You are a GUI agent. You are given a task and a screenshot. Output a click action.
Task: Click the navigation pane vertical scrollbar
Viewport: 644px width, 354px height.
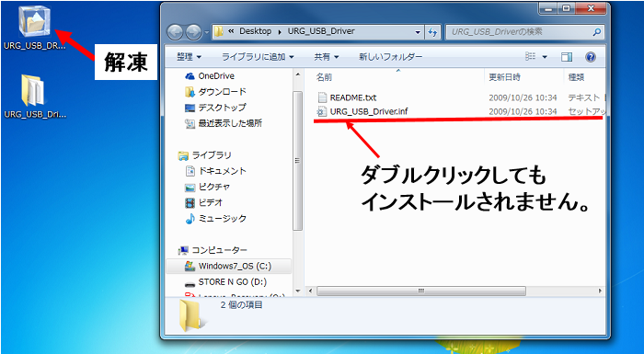[x=298, y=161]
